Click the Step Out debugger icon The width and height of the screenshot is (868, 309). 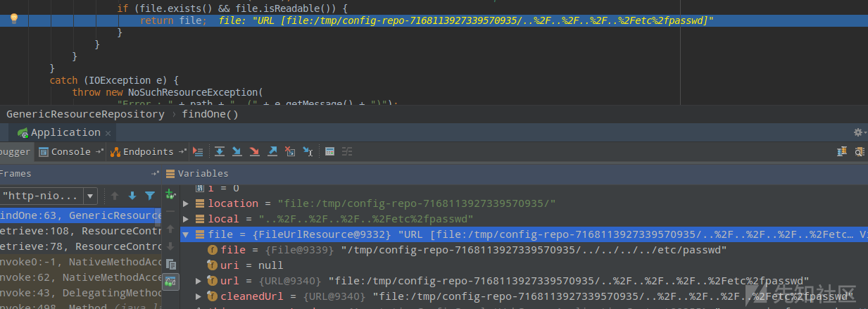272,151
